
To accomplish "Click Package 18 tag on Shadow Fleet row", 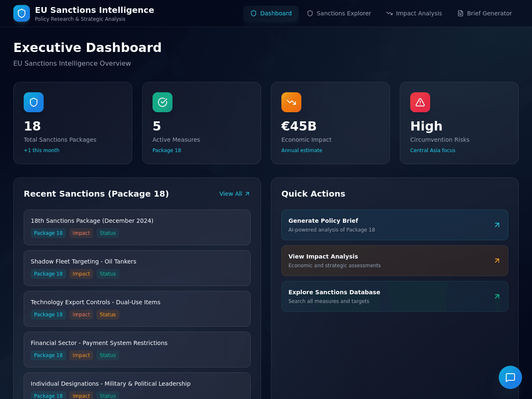I will (48, 274).
